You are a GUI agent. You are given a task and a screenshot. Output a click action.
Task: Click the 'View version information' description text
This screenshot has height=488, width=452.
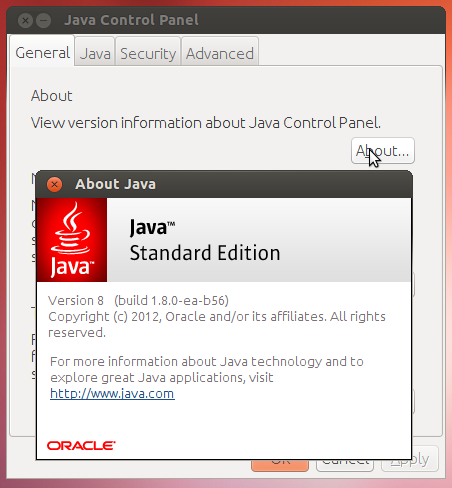coord(206,123)
